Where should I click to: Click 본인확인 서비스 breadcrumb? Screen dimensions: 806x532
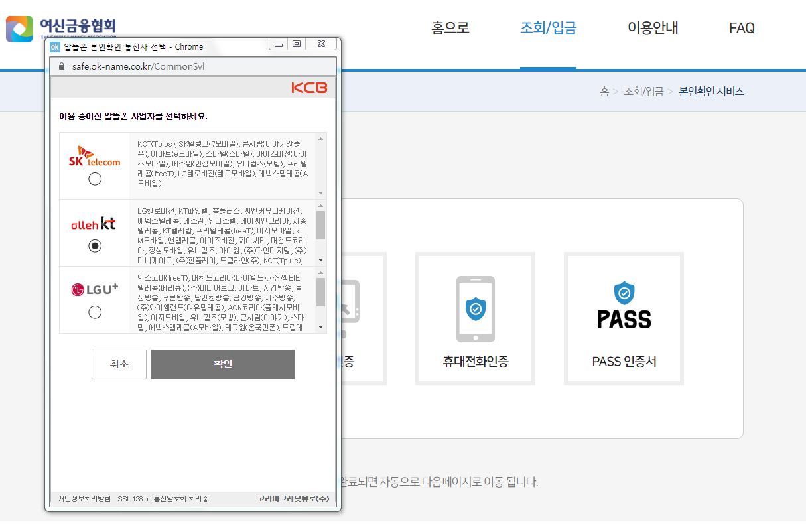click(711, 92)
